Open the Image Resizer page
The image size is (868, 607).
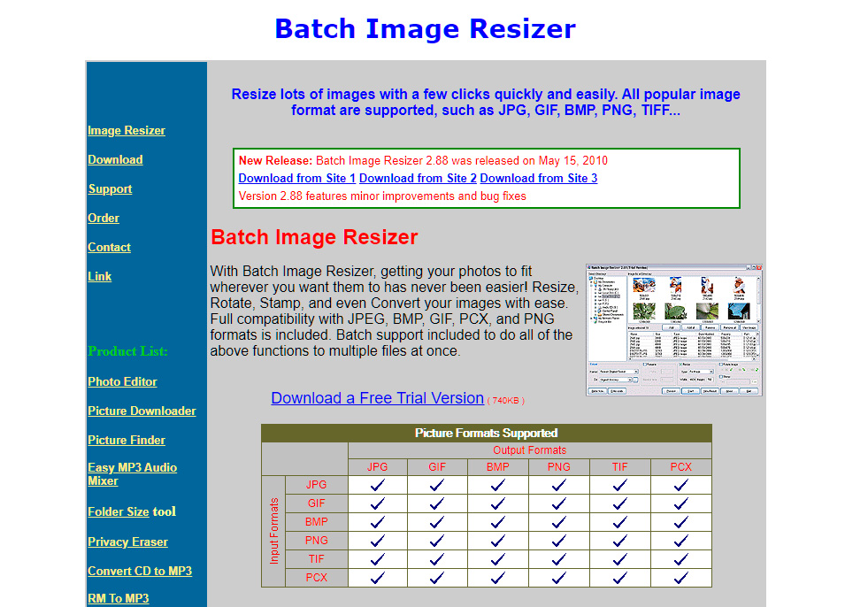[126, 130]
